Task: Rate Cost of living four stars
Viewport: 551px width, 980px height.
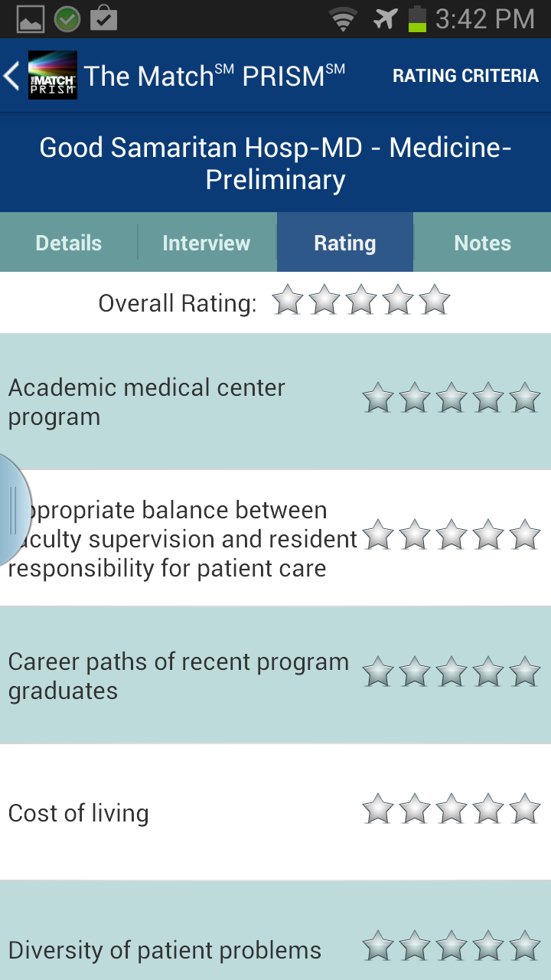Action: coord(488,809)
